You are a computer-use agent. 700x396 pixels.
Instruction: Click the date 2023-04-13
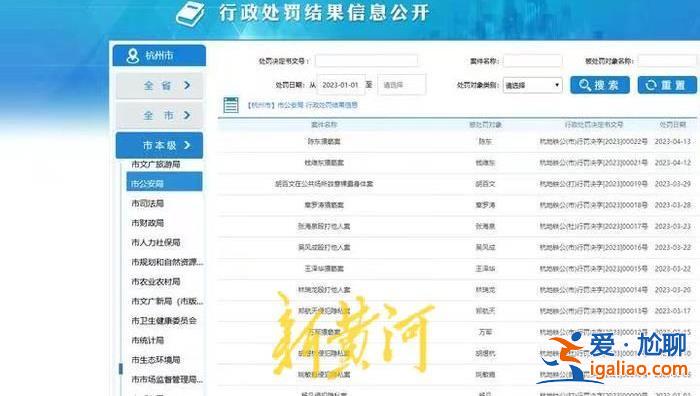673,142
